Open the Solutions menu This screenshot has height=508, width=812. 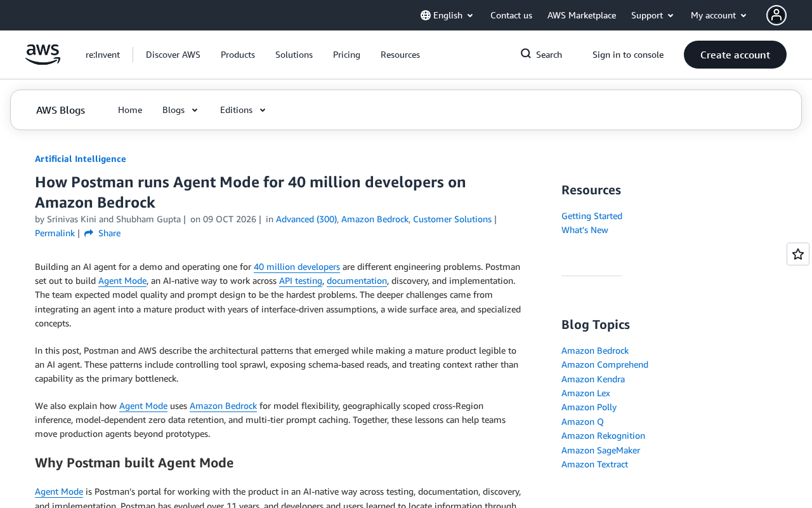point(294,55)
